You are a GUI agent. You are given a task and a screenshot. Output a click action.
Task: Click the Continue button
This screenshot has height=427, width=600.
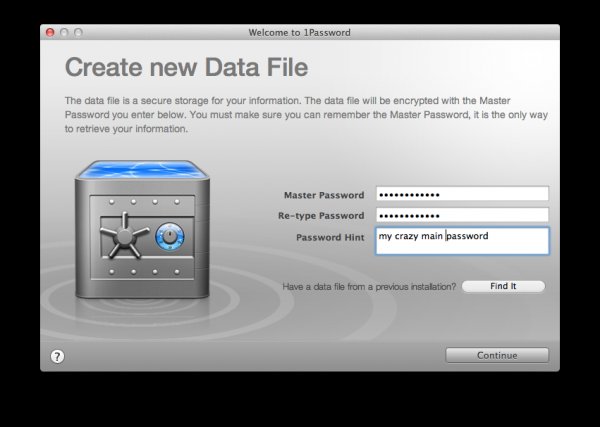coord(497,355)
